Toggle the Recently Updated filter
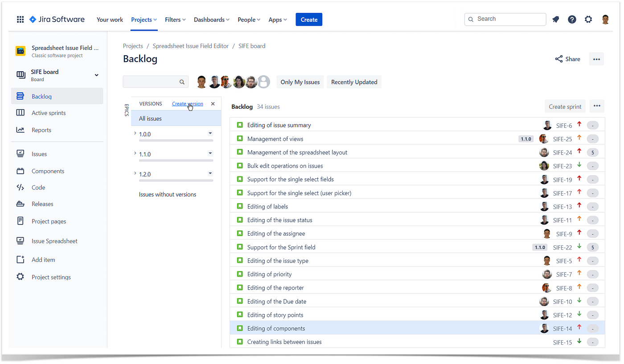 354,82
